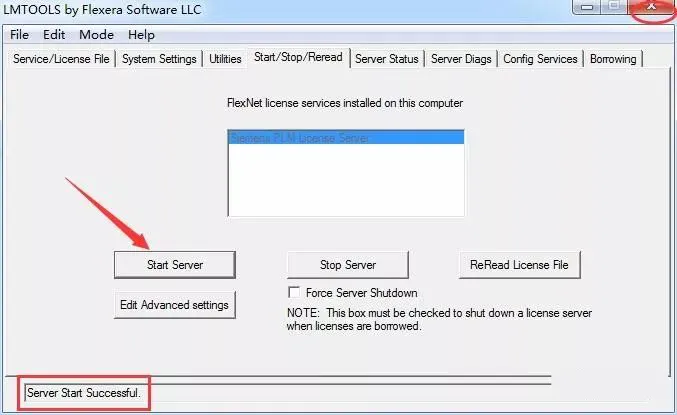Screen dimensions: 677x415
Task: Open the File menu
Action: [x=19, y=35]
